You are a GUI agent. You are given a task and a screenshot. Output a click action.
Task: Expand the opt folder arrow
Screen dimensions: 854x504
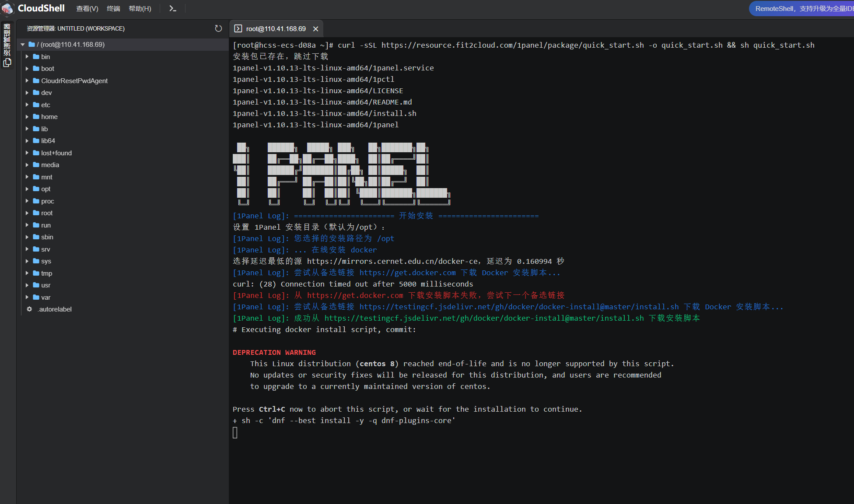(x=27, y=189)
